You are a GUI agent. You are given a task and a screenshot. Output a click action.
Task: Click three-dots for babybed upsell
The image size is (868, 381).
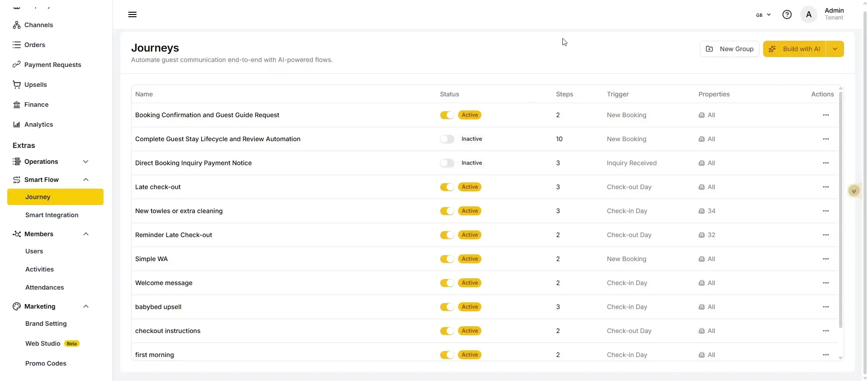pos(826,307)
